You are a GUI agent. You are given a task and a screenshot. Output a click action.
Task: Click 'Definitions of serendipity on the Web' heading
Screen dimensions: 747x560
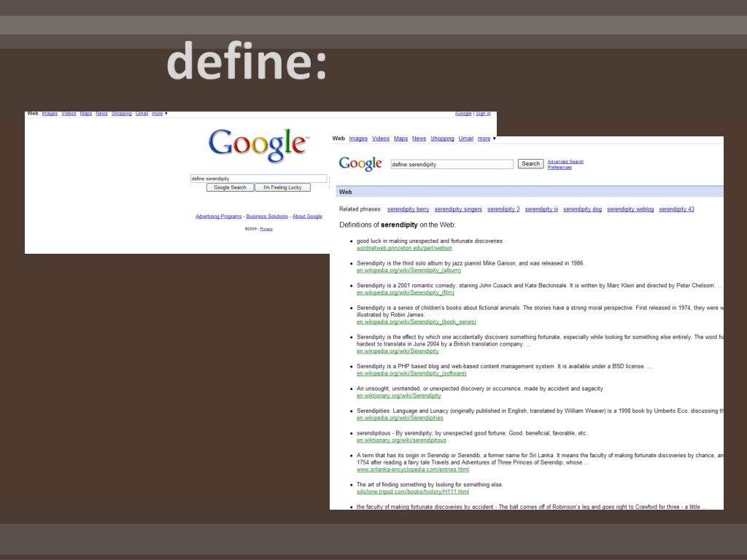click(398, 225)
